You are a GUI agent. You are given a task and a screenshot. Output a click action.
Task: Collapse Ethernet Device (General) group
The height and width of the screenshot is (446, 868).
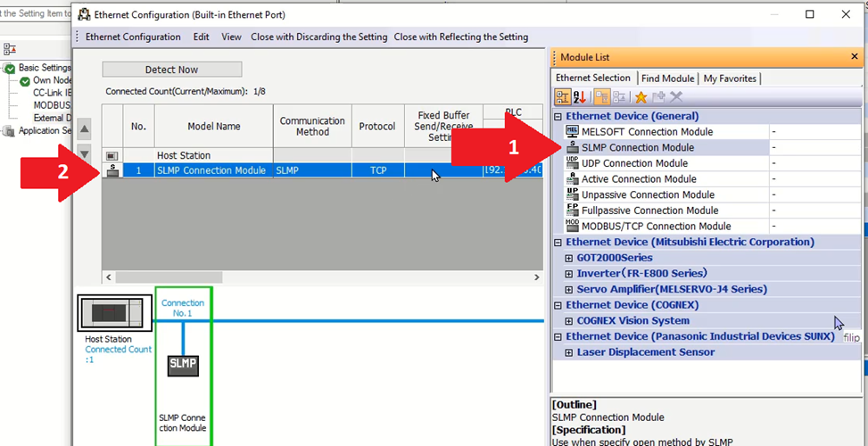point(558,116)
